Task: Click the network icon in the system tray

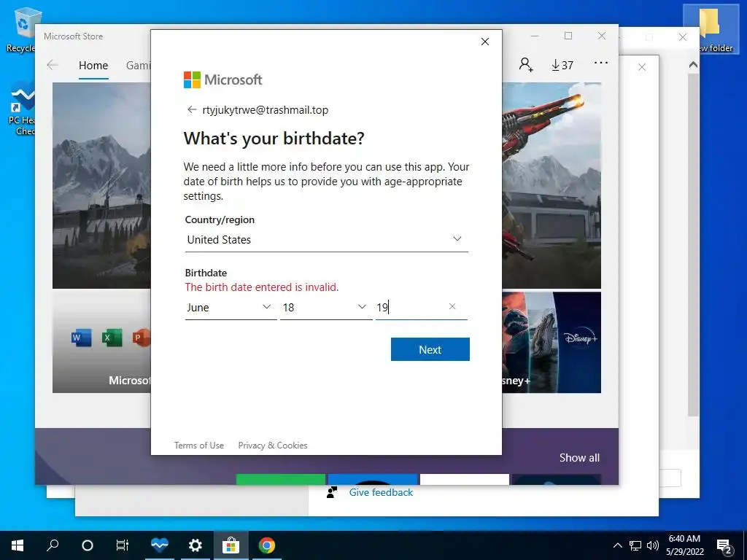Action: [x=635, y=545]
